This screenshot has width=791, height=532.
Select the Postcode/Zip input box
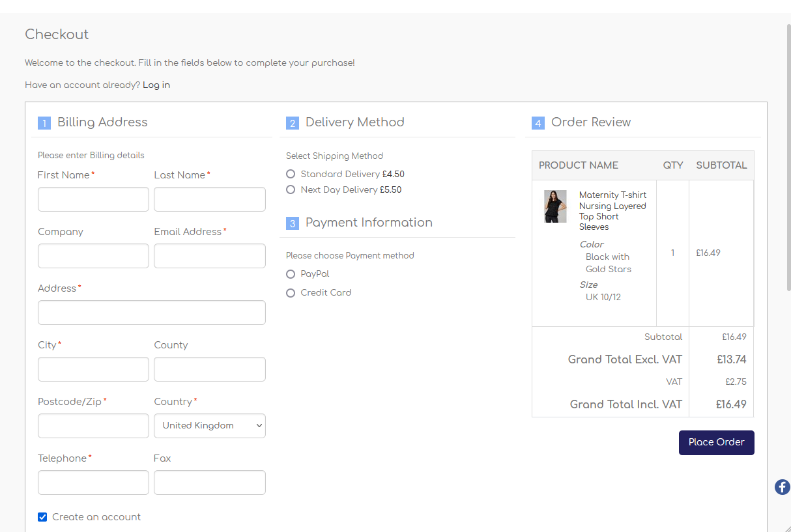click(x=93, y=426)
